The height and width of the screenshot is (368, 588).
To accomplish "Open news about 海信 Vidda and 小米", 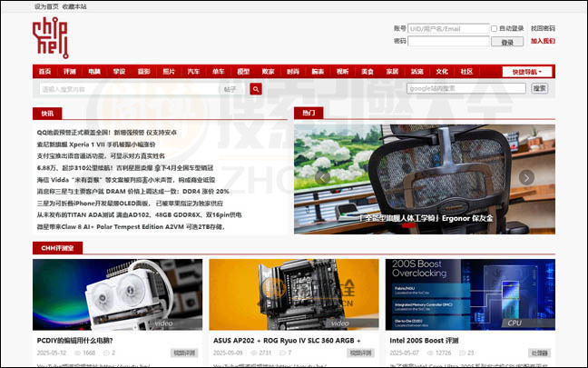I will click(126, 180).
